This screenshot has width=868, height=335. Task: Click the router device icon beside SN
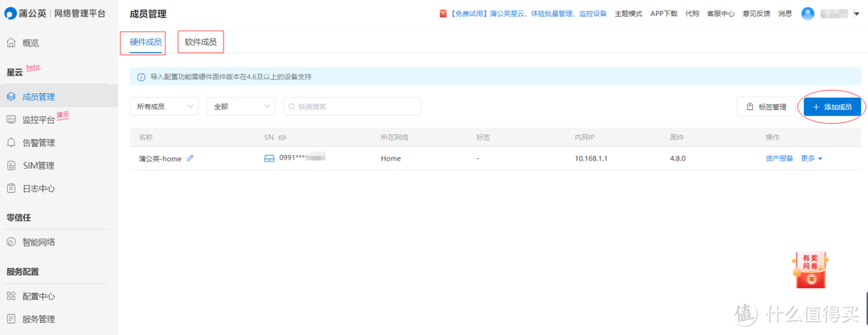(x=269, y=158)
